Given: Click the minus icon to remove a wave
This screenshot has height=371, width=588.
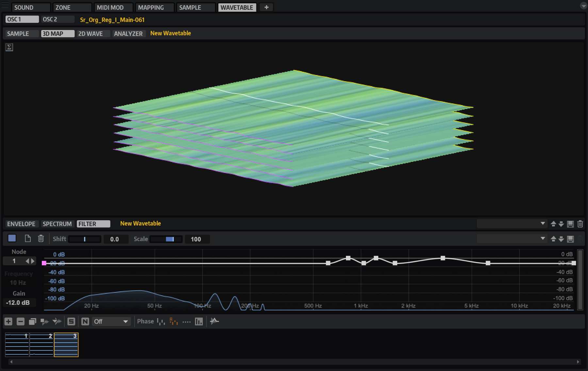Looking at the screenshot, I should [21, 321].
